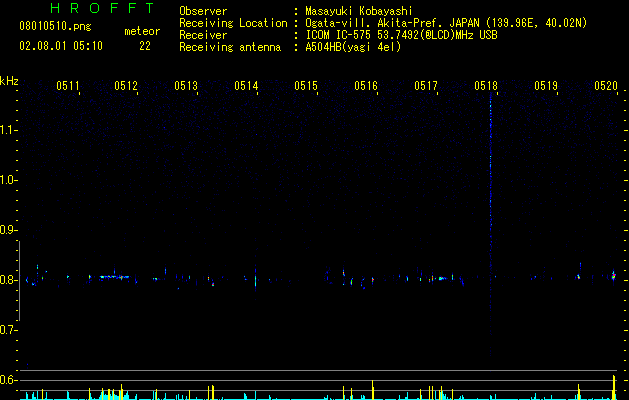The image size is (629, 400).
Task: Click the 0516 time marker
Action: coord(366,86)
